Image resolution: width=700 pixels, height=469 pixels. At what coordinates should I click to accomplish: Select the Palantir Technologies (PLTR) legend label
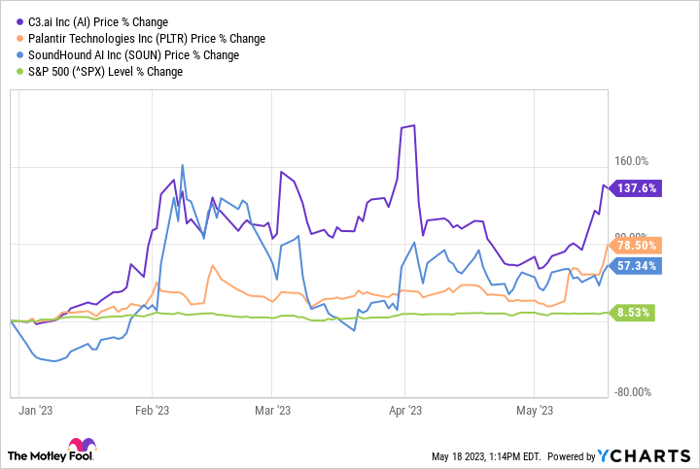click(x=144, y=38)
